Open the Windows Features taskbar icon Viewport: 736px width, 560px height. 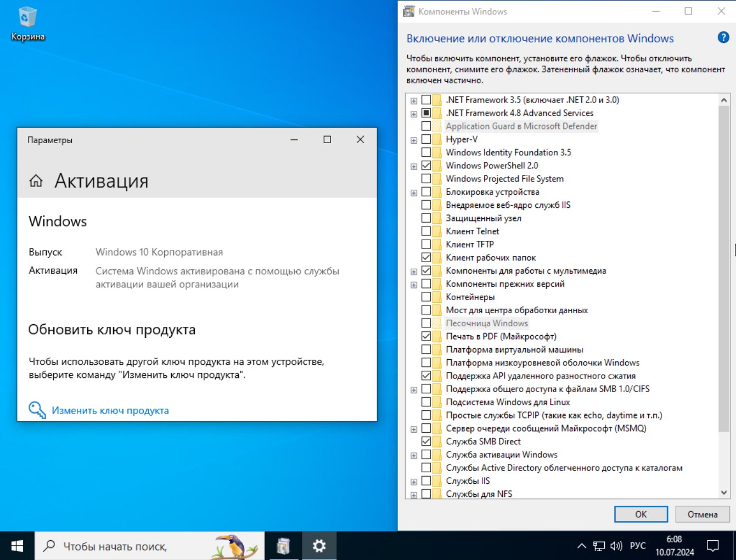[x=283, y=546]
